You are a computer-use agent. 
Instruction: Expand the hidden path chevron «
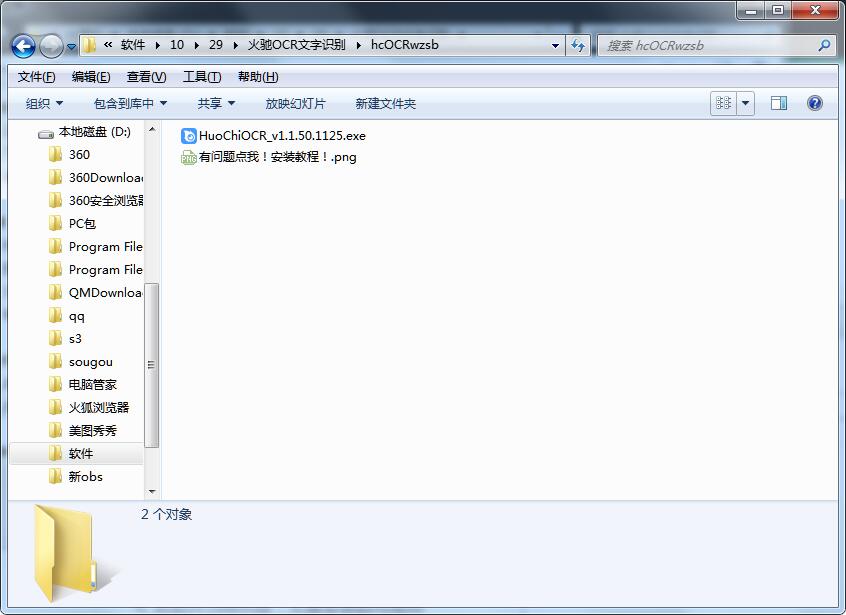[x=108, y=45]
